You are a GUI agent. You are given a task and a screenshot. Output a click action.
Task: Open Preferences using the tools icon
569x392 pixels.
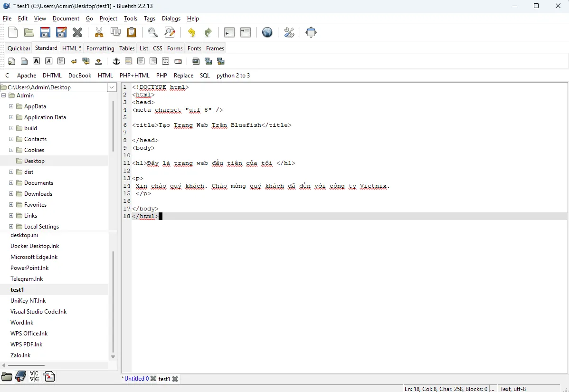pyautogui.click(x=289, y=32)
